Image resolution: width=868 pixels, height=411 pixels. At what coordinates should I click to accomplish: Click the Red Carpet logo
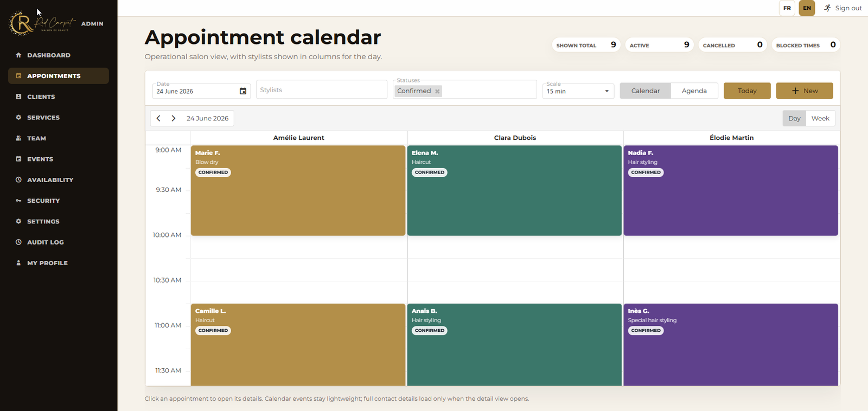tap(43, 23)
